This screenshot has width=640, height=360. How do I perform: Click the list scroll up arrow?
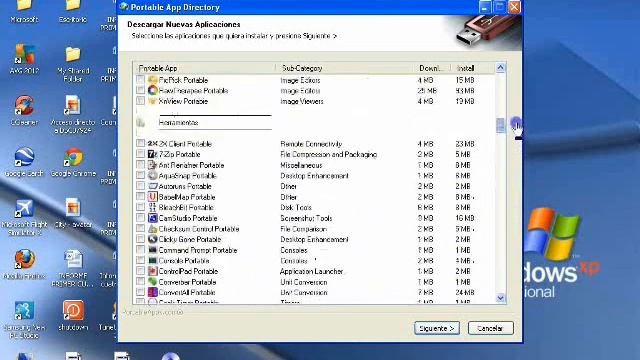[500, 68]
